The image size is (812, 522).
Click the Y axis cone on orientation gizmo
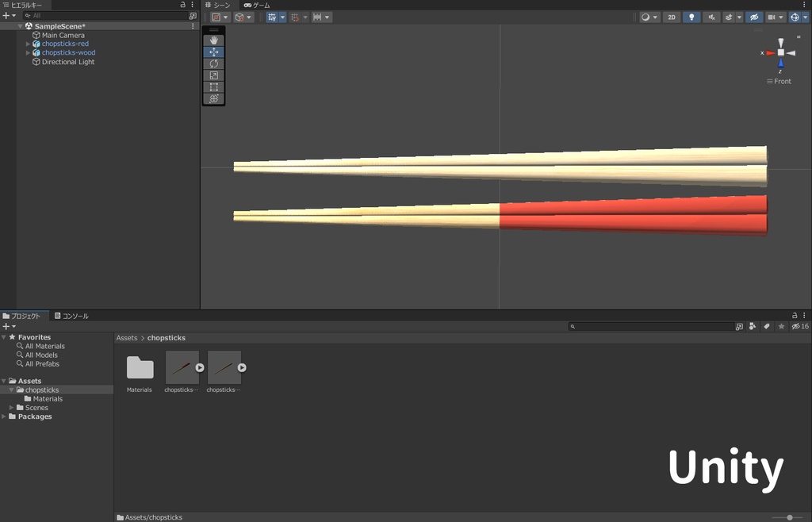[x=780, y=43]
